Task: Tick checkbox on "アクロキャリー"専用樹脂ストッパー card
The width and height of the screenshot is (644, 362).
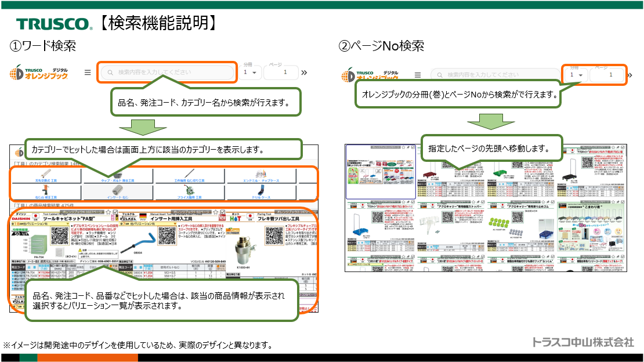Action: click(x=483, y=202)
